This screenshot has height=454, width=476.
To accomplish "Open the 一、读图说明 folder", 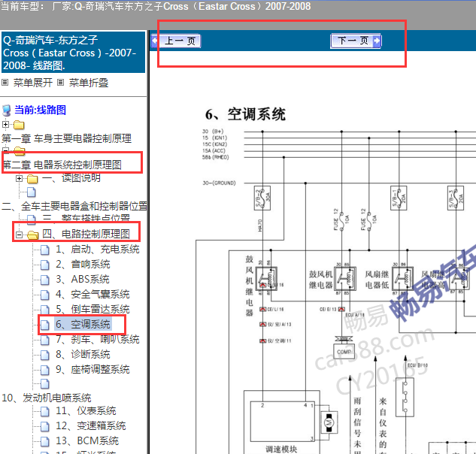I will pos(71,178).
